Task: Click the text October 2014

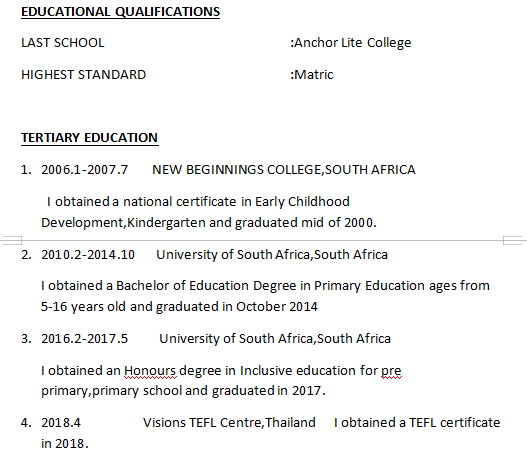Action: click(277, 307)
